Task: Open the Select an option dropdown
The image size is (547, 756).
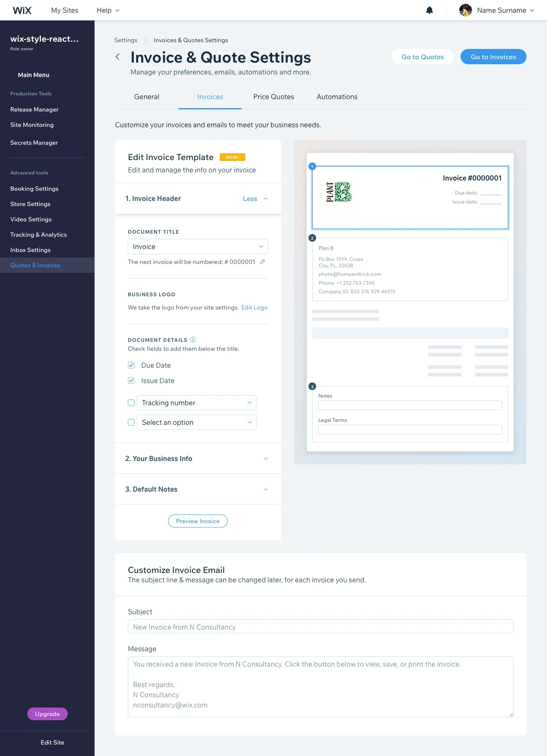Action: pyautogui.click(x=197, y=422)
